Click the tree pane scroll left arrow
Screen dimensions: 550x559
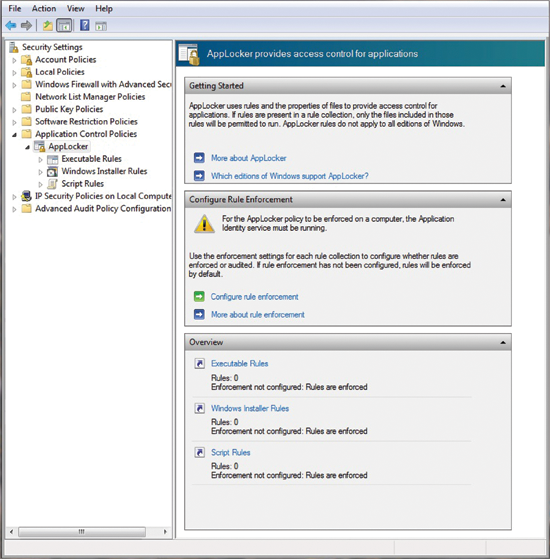[x=11, y=532]
